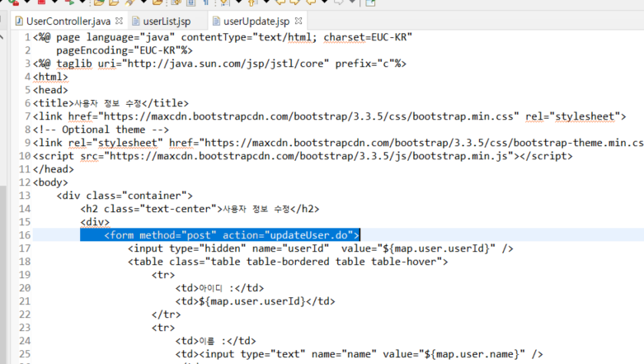
Task: Click the <tr> tag on line 19
Action: coord(163,275)
